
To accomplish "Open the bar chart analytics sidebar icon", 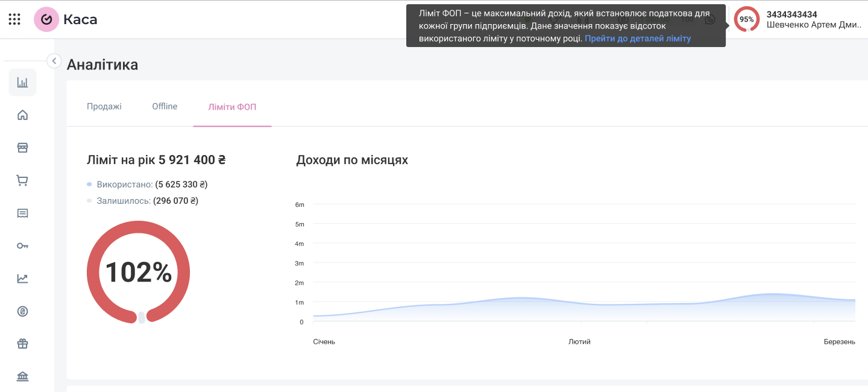I will (x=22, y=83).
